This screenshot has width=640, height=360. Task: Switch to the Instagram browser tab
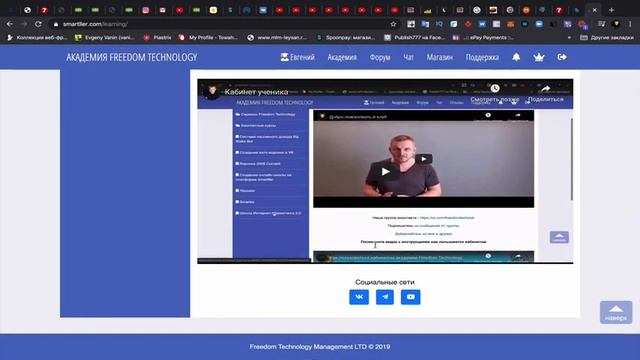pyautogui.click(x=146, y=10)
